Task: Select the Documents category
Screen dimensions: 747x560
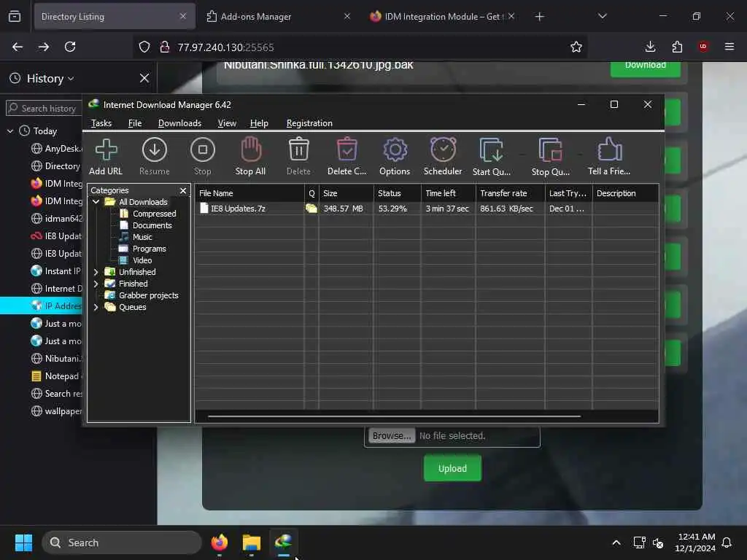Action: click(152, 225)
